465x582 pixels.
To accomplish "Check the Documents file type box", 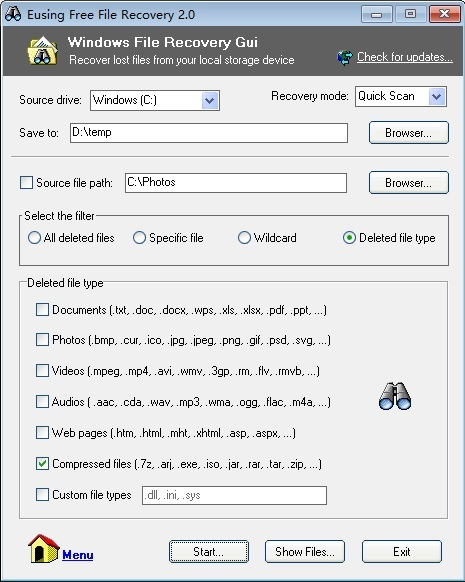I will (42, 310).
